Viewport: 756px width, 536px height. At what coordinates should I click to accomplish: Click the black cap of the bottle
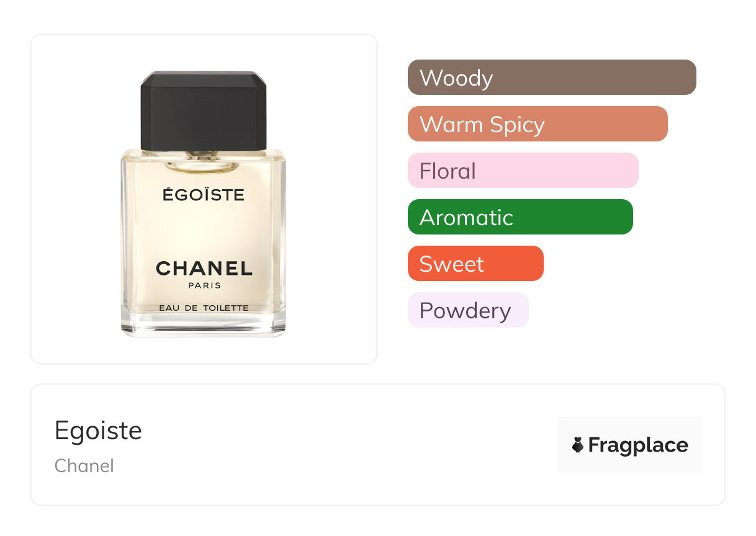tap(204, 112)
